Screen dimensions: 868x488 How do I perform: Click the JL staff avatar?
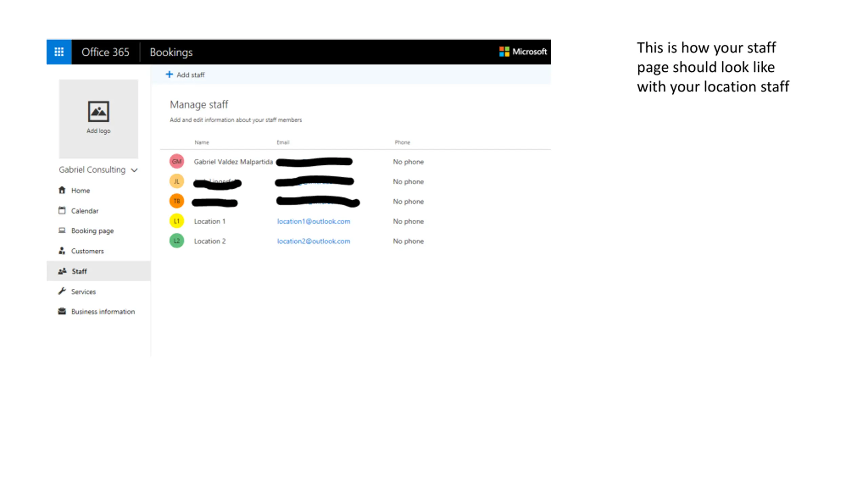177,181
